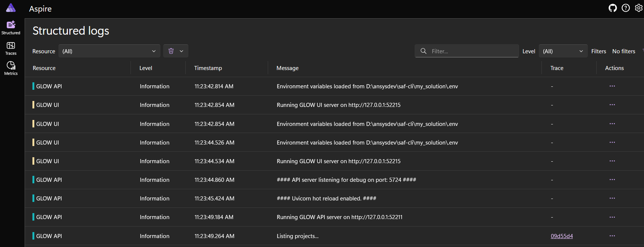Focus the Filter search field
The width and height of the screenshot is (644, 247).
(467, 51)
